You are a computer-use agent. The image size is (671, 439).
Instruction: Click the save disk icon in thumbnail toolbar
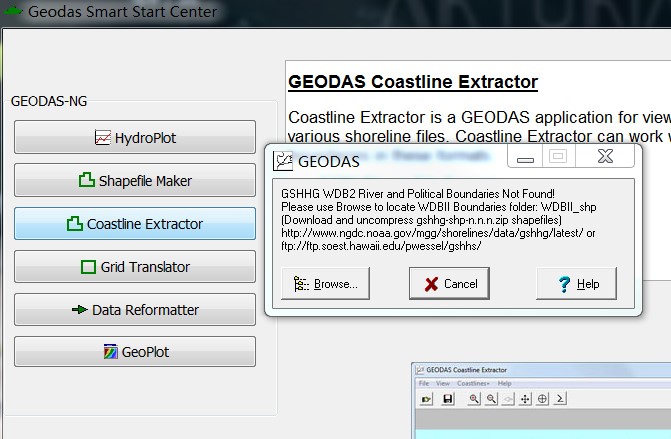coord(448,399)
